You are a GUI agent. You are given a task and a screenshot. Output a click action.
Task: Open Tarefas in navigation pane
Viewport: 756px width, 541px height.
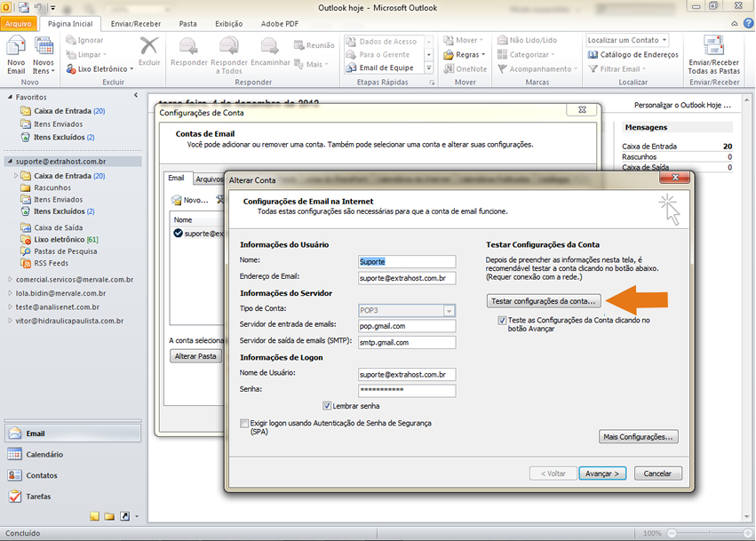73,497
